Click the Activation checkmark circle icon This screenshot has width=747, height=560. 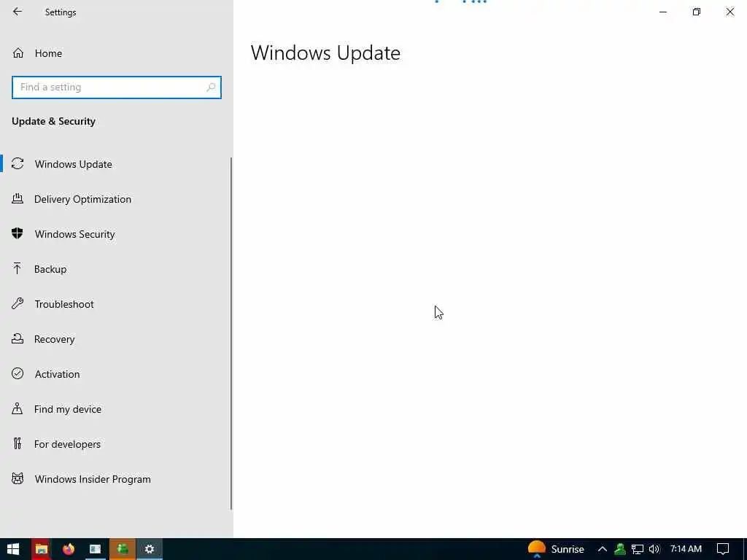click(18, 373)
